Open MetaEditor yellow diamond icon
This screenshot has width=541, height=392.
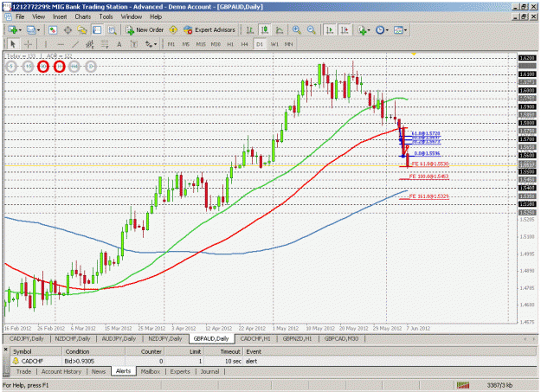click(x=173, y=30)
